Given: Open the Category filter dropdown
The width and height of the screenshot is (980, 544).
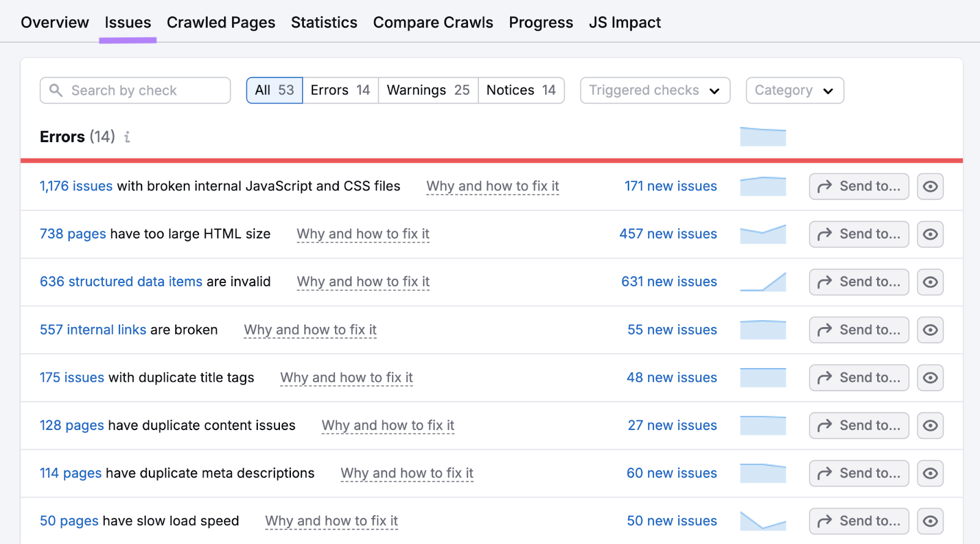Looking at the screenshot, I should pos(794,91).
